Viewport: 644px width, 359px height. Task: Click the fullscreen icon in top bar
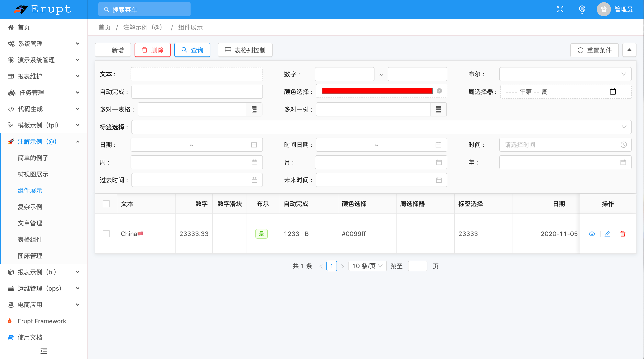(x=560, y=9)
